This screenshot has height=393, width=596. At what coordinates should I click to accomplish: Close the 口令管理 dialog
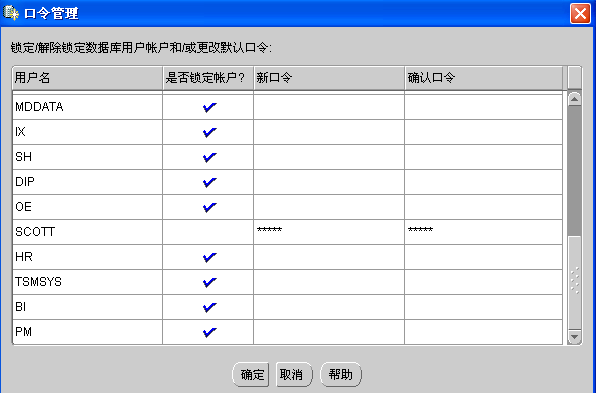click(580, 14)
